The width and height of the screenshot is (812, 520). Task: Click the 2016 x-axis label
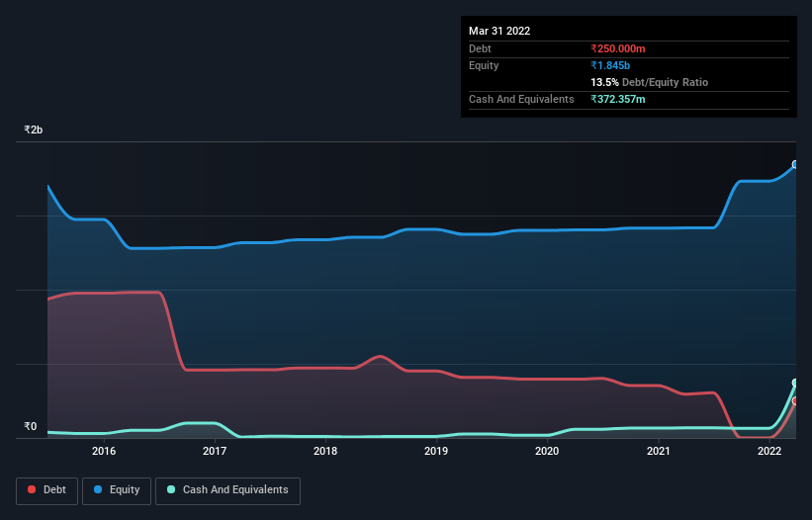pos(104,451)
